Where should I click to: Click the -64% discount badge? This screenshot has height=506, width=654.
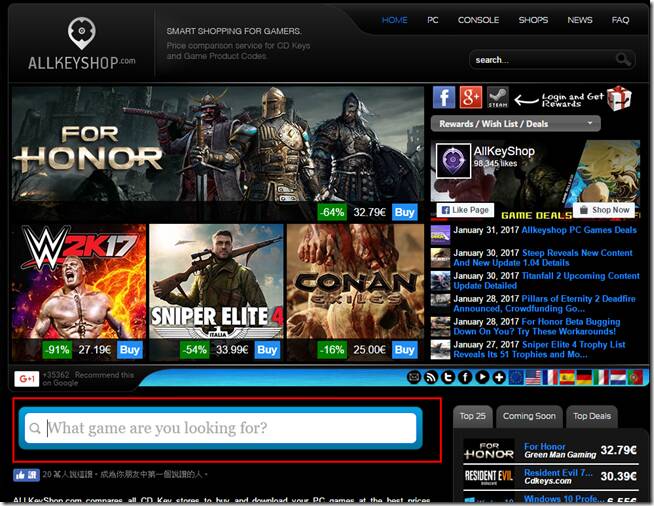tap(332, 212)
